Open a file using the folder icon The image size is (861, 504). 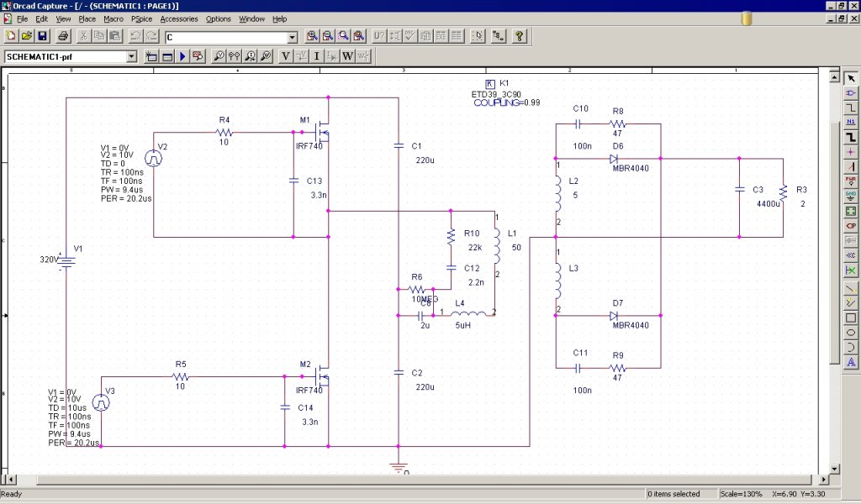pyautogui.click(x=26, y=36)
